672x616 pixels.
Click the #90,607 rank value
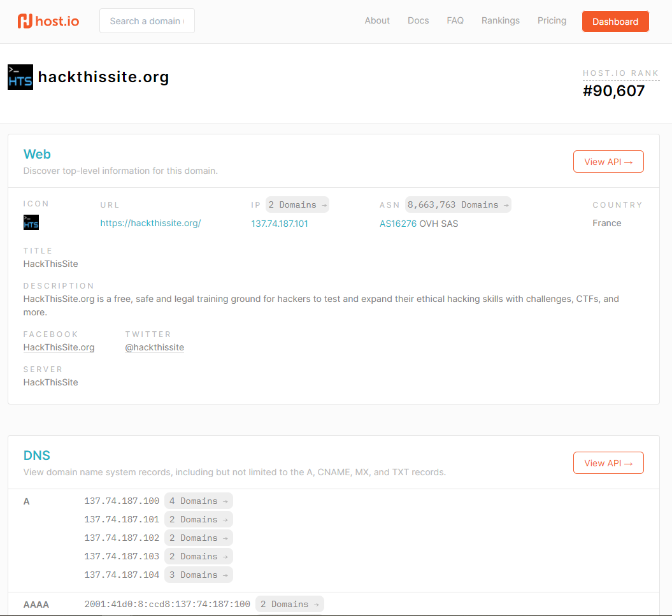613,91
